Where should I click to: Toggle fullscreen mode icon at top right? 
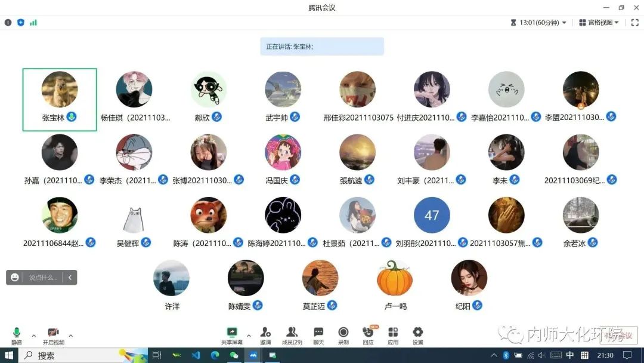(634, 23)
